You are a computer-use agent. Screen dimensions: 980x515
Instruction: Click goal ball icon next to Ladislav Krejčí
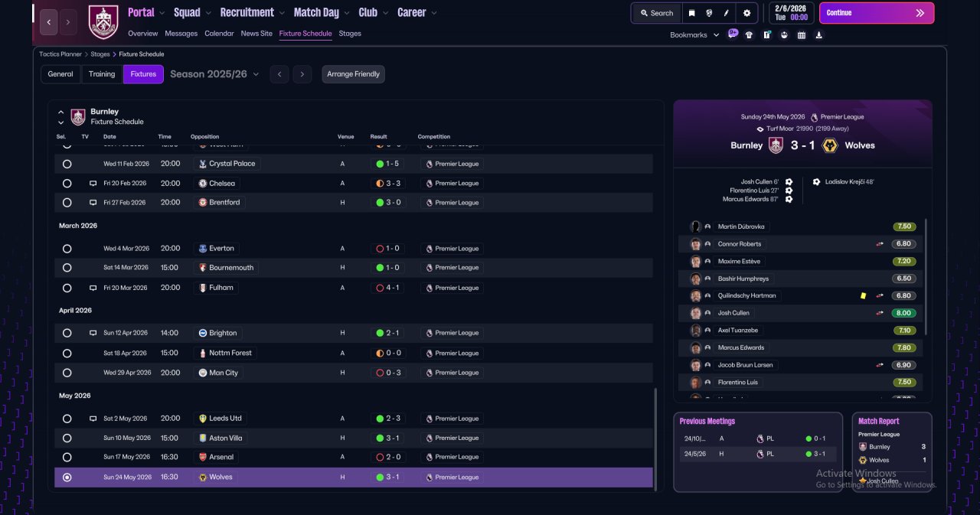pos(816,182)
